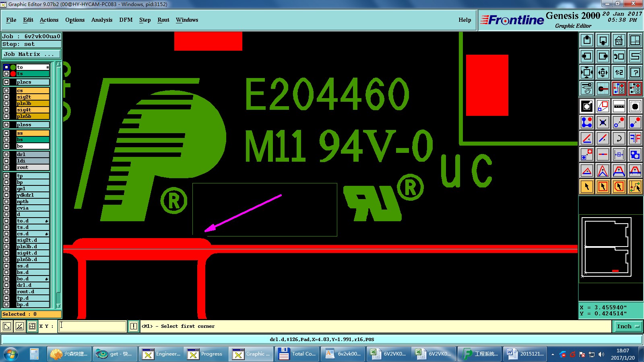This screenshot has height=362, width=644.
Task: Click the exclamation mark button
Action: tap(134, 326)
